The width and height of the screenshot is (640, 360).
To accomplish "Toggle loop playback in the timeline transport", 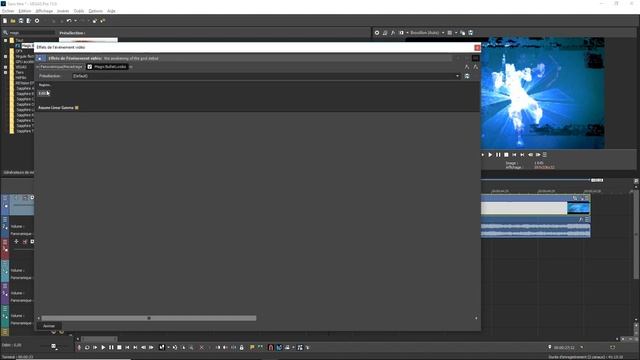I will pyautogui.click(x=87, y=347).
